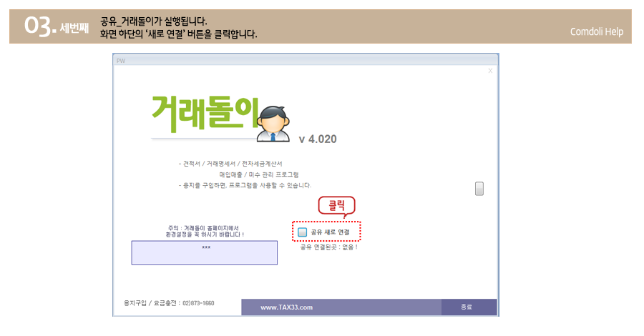Click the green 거래돌이 logo text
Image resolution: width=644 pixels, height=336 pixels.
click(x=205, y=113)
